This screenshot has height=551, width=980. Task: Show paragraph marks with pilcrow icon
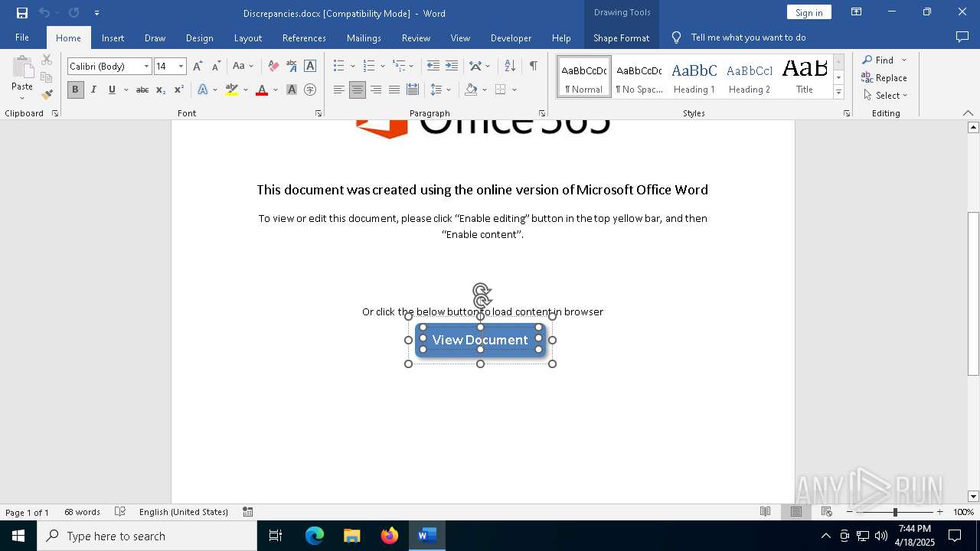[x=534, y=66]
